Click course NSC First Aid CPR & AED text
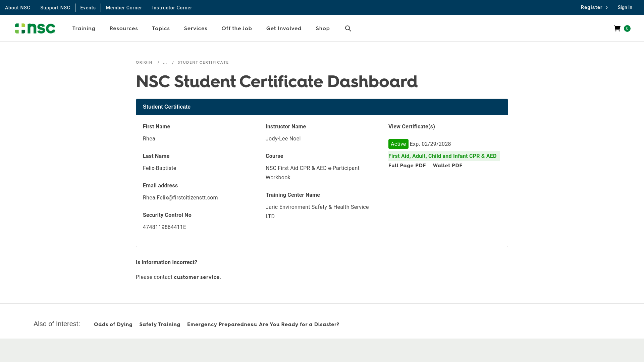 [313, 173]
